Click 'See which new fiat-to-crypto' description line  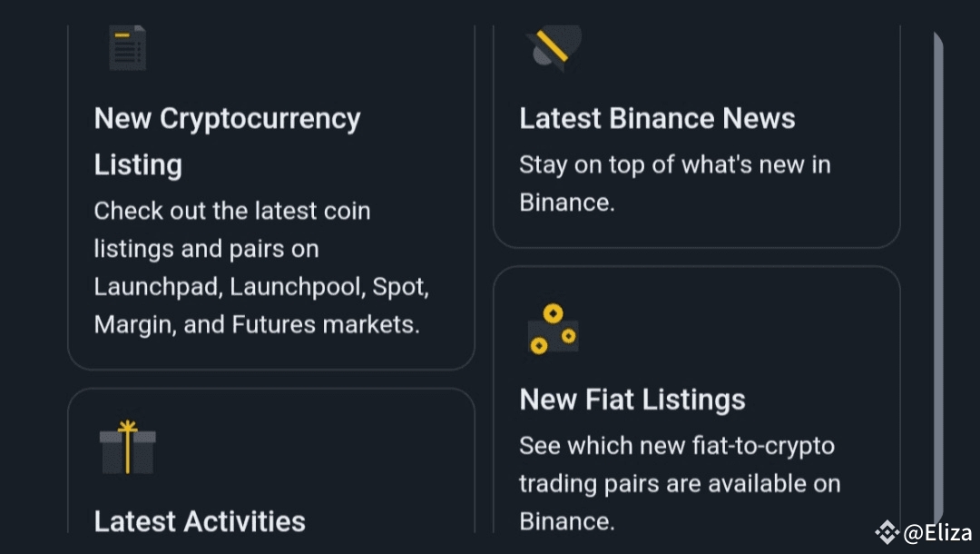pyautogui.click(x=676, y=446)
